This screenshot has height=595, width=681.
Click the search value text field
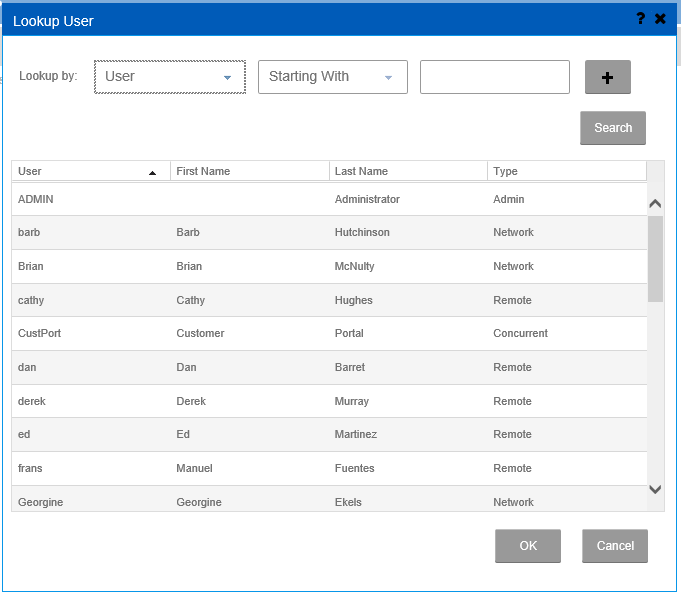494,77
